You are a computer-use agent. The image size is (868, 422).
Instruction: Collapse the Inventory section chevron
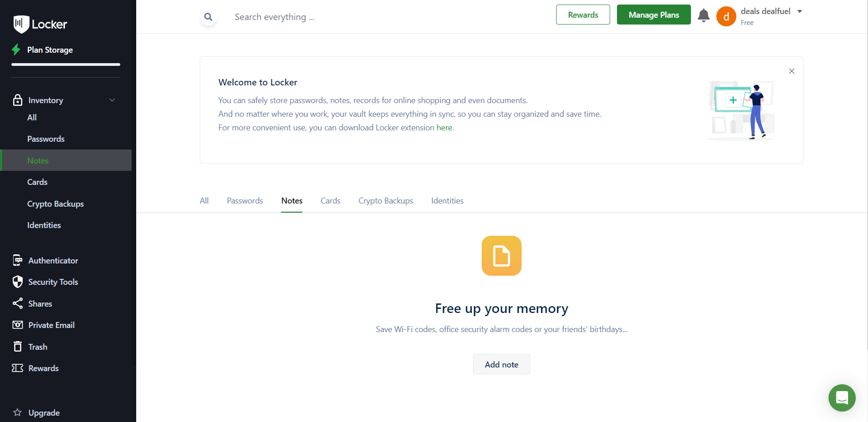click(112, 100)
